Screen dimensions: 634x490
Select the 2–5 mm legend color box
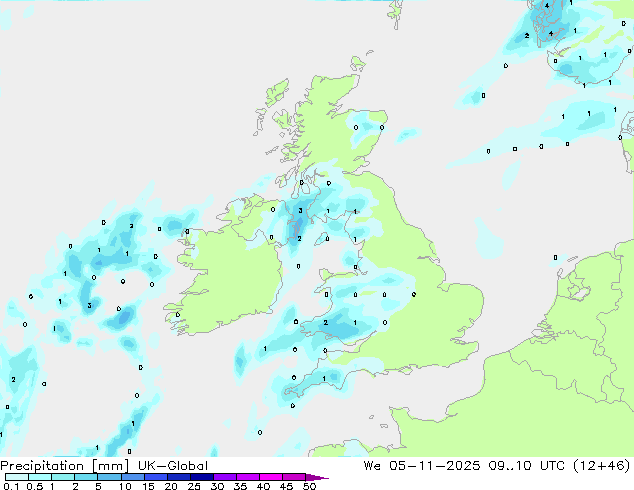point(86,477)
